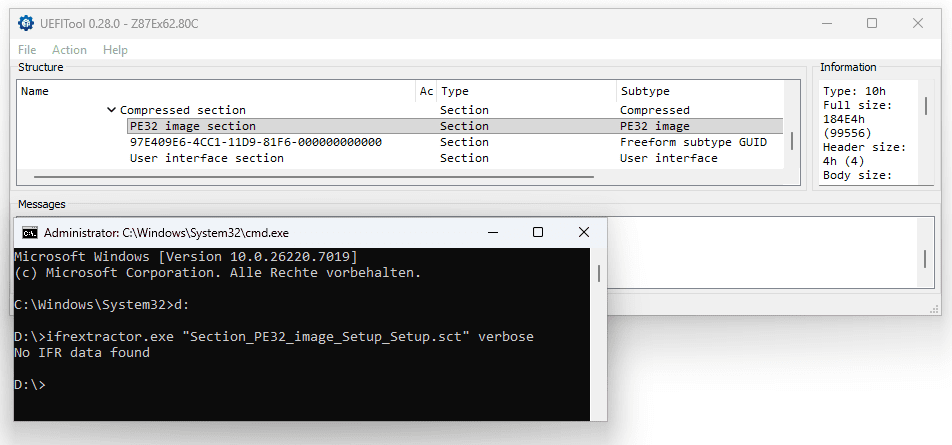Screen dimensions: 952x445
Task: Open the Help menu
Action: pyautogui.click(x=115, y=50)
